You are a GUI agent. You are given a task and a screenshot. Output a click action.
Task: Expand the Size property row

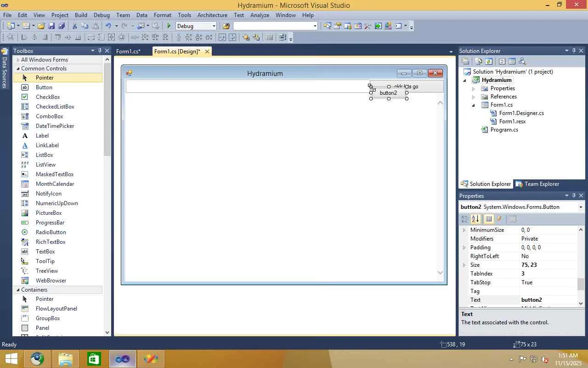(x=464, y=265)
